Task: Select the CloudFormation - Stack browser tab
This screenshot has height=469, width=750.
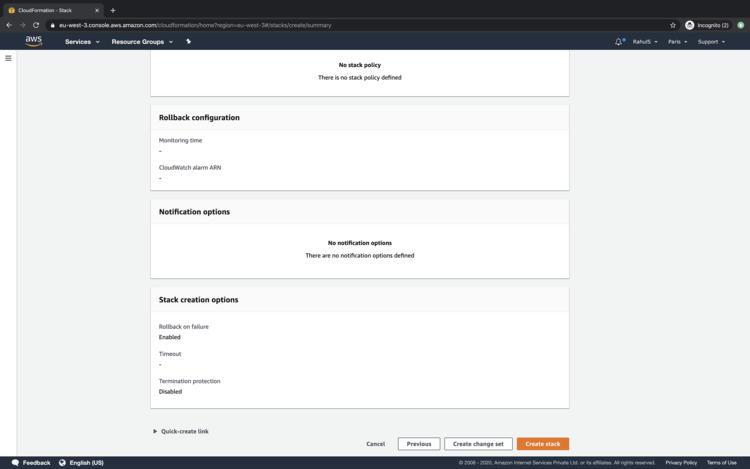Action: [50, 10]
